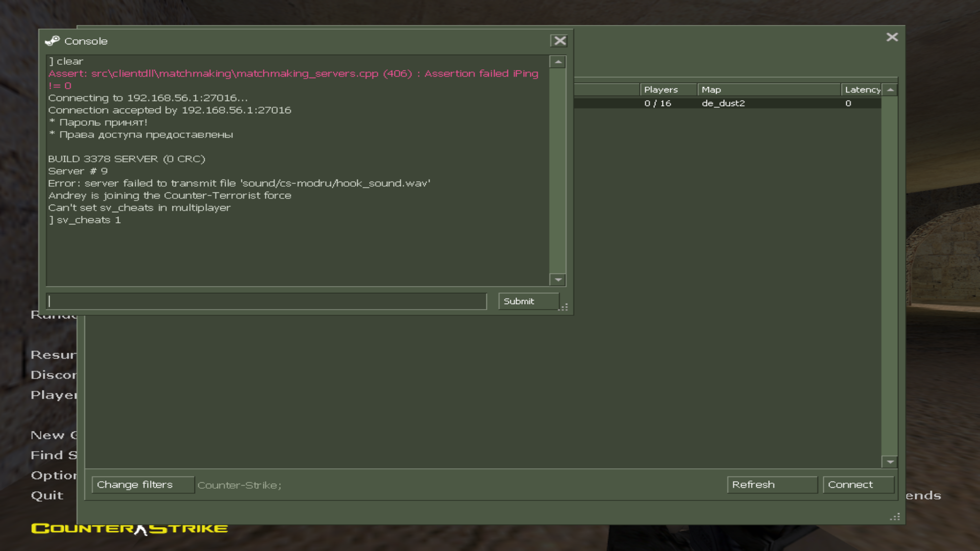Click the console vertical scrollbar track
The height and width of the screenshot is (551, 980).
558,171
